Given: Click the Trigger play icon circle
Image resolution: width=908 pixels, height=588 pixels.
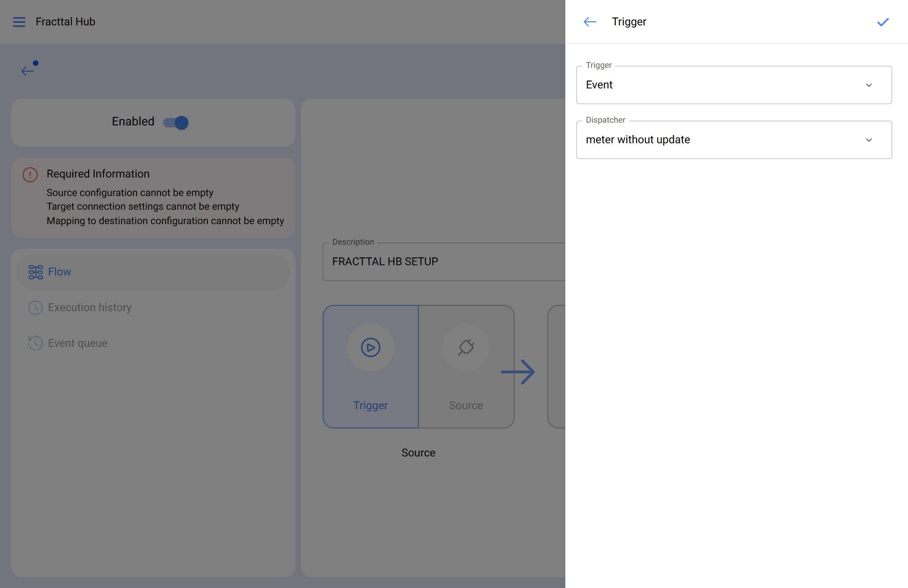Looking at the screenshot, I should pyautogui.click(x=370, y=347).
